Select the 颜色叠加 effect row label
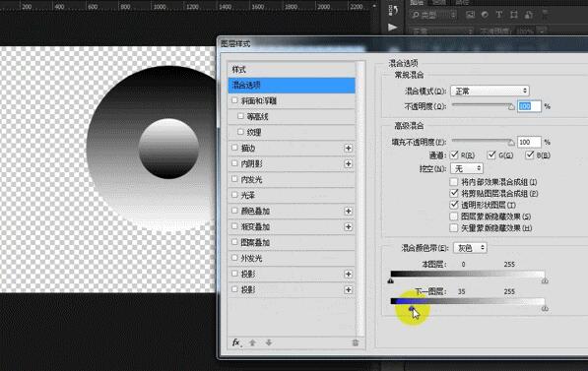The width and height of the screenshot is (588, 371). pyautogui.click(x=255, y=211)
